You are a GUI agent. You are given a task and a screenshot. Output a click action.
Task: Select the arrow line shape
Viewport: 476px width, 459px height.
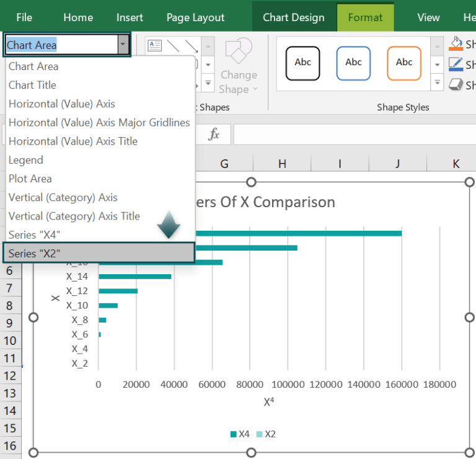point(192,46)
